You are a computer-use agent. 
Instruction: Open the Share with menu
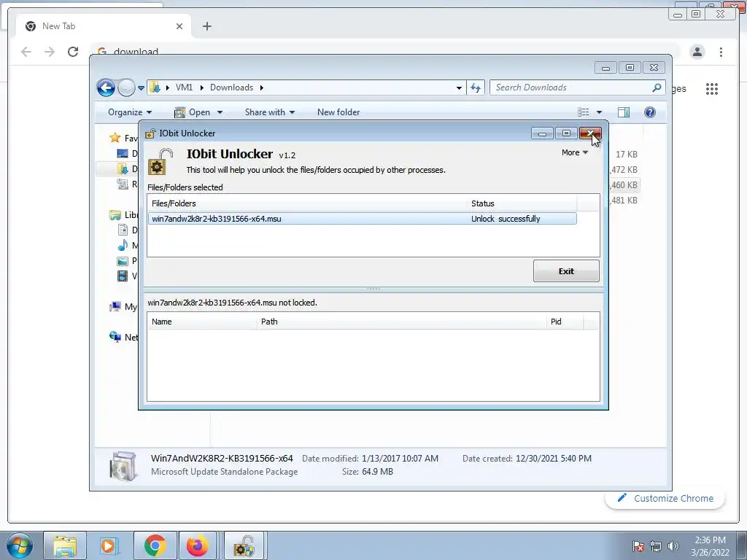pos(270,112)
